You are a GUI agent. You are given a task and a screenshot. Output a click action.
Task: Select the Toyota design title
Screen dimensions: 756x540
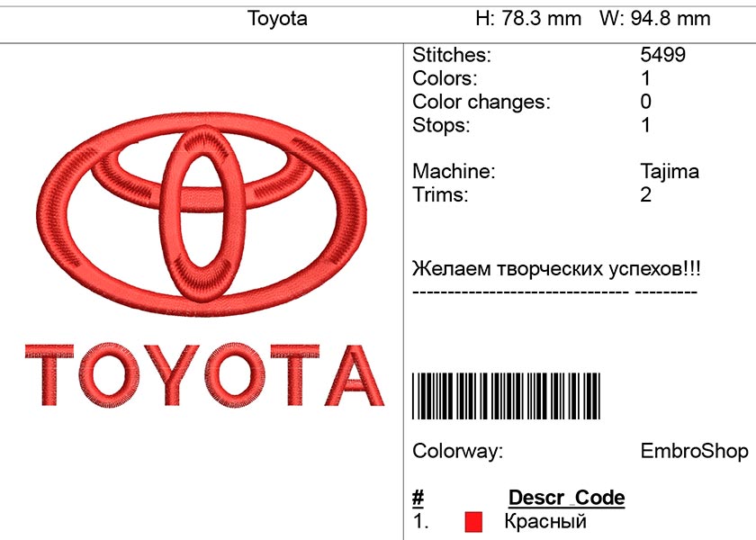277,19
